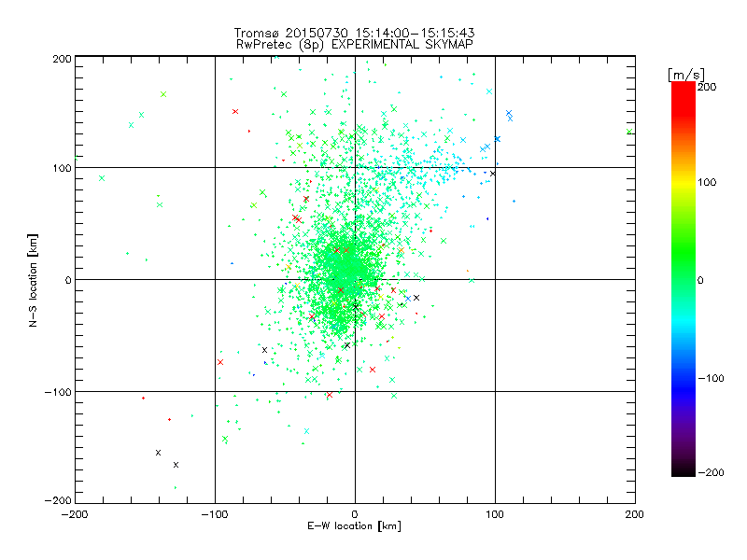Image resolution: width=747 pixels, height=560 pixels.
Task: Click the 'E-W location [km]' axis label
Action: pyautogui.click(x=354, y=525)
